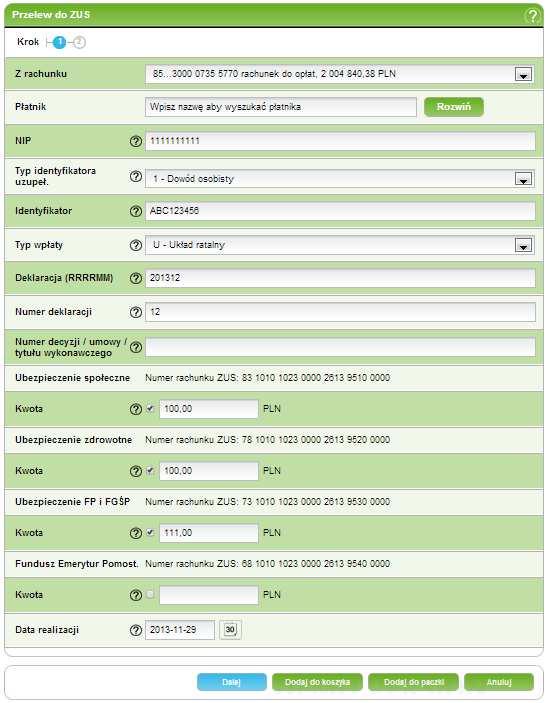The image size is (548, 703).
Task: Show help for Typ identyfikatora uzupeł.
Action: tap(135, 177)
